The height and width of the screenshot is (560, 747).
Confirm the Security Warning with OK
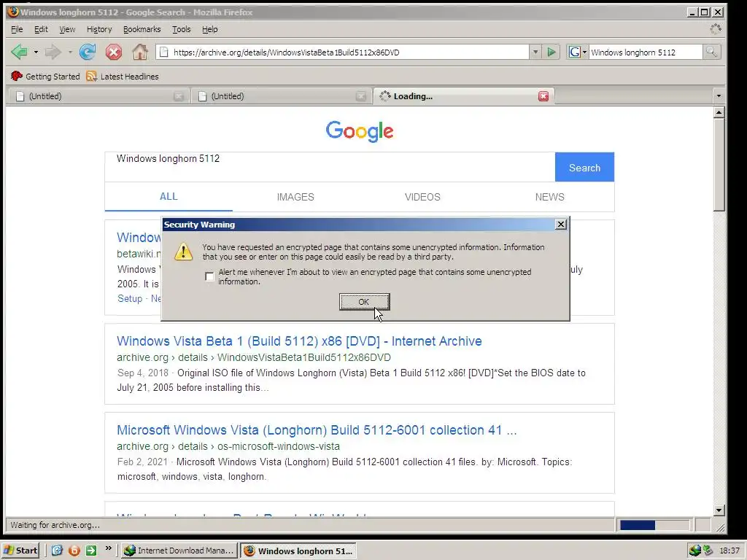coord(365,302)
